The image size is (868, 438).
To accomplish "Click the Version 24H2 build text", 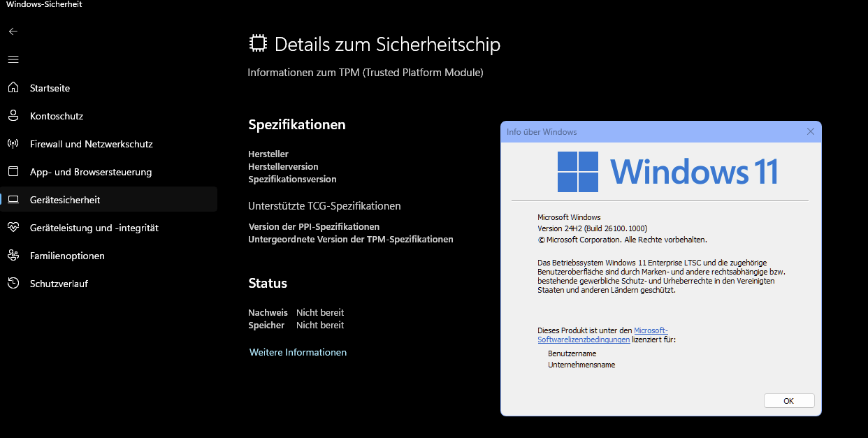I will tap(593, 228).
